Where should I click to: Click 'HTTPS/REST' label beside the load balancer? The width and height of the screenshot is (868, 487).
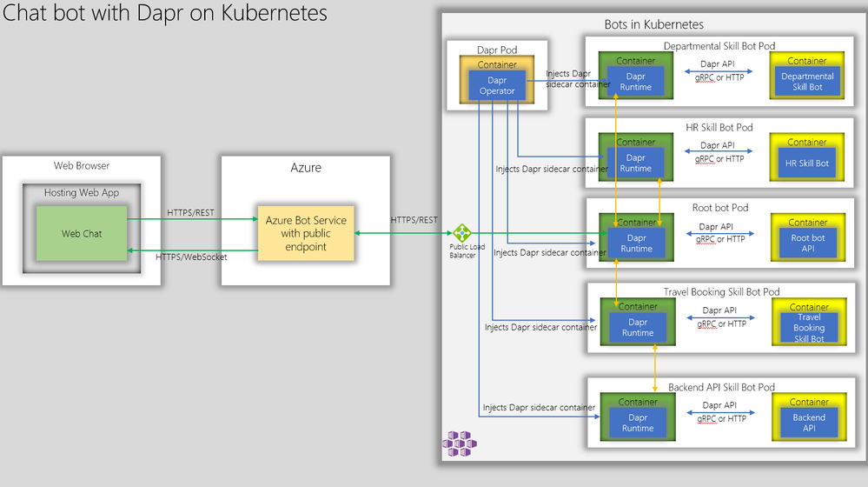click(x=414, y=220)
